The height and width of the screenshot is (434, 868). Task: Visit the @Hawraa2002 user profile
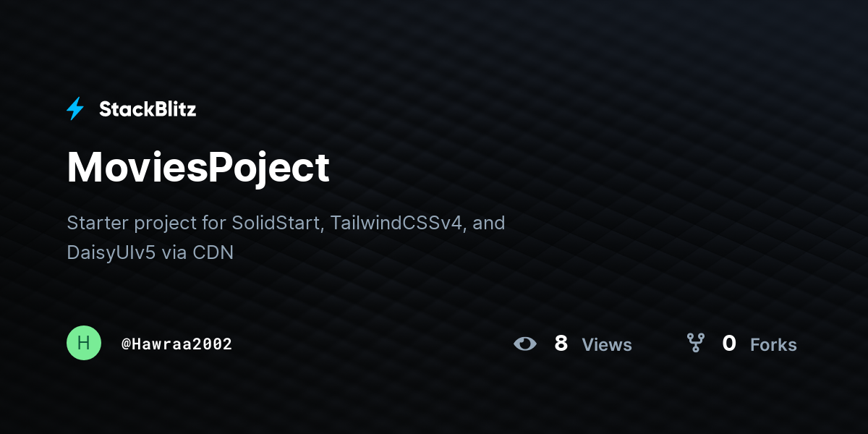click(176, 344)
